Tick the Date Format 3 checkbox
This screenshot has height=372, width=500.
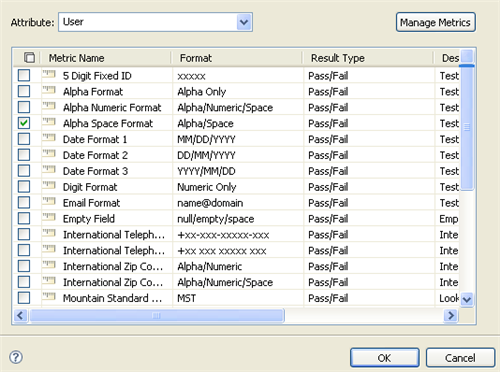(24, 171)
